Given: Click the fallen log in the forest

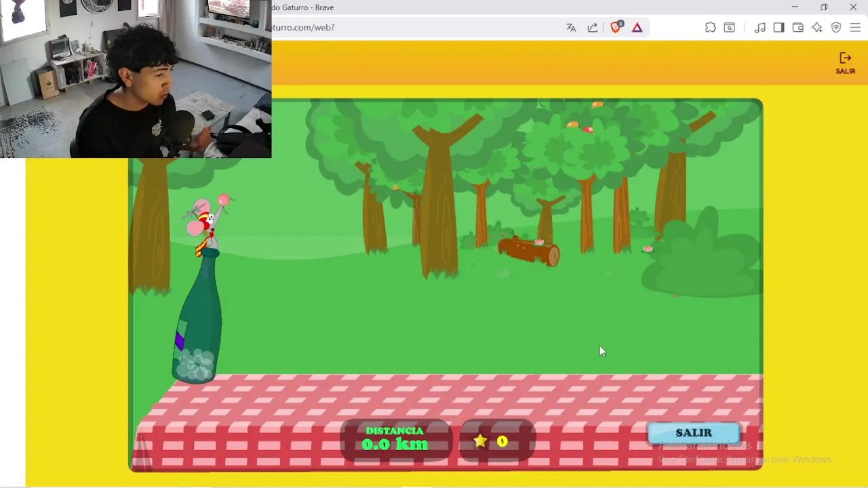Looking at the screenshot, I should tap(529, 251).
